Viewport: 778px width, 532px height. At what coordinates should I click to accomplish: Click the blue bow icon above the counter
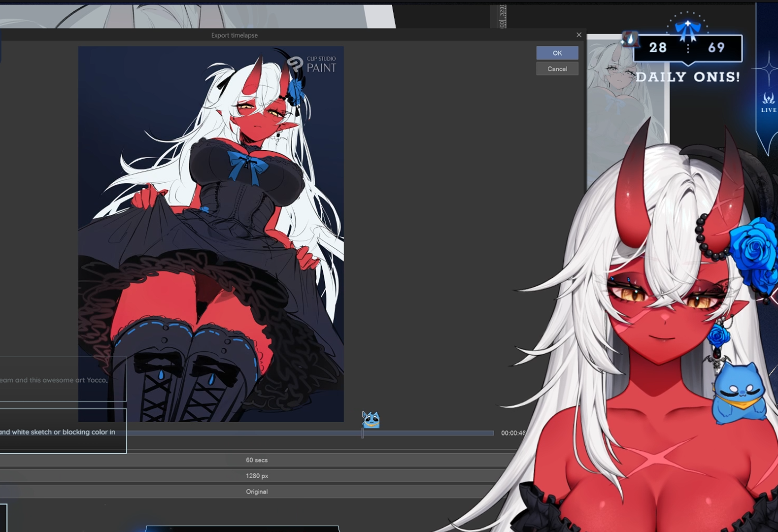point(688,30)
